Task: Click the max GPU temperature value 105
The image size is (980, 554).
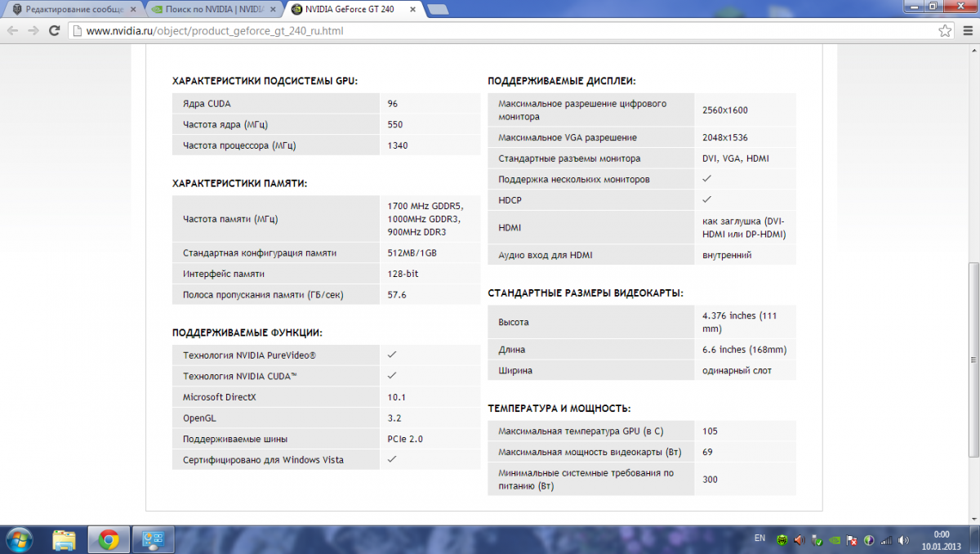Action: [x=710, y=431]
